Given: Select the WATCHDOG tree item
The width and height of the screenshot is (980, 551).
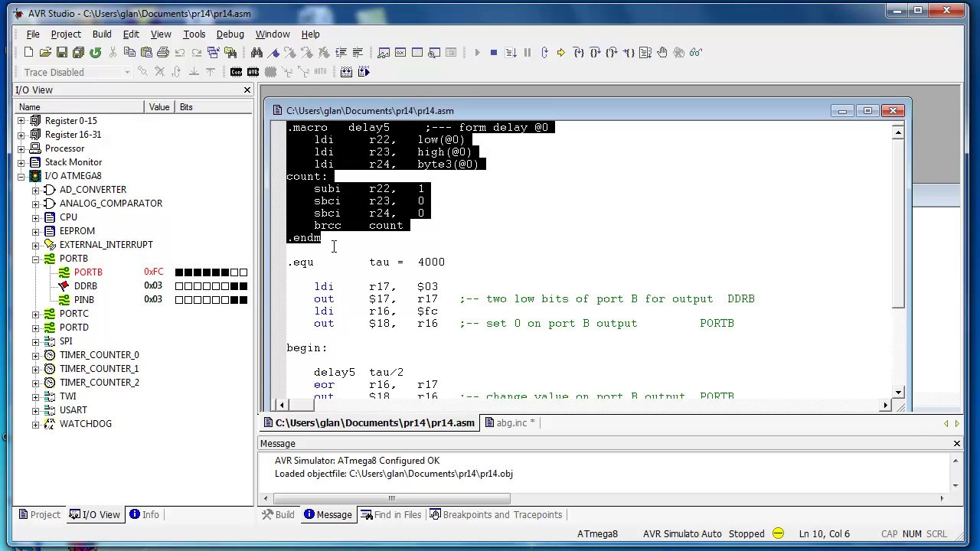Looking at the screenshot, I should tap(85, 424).
